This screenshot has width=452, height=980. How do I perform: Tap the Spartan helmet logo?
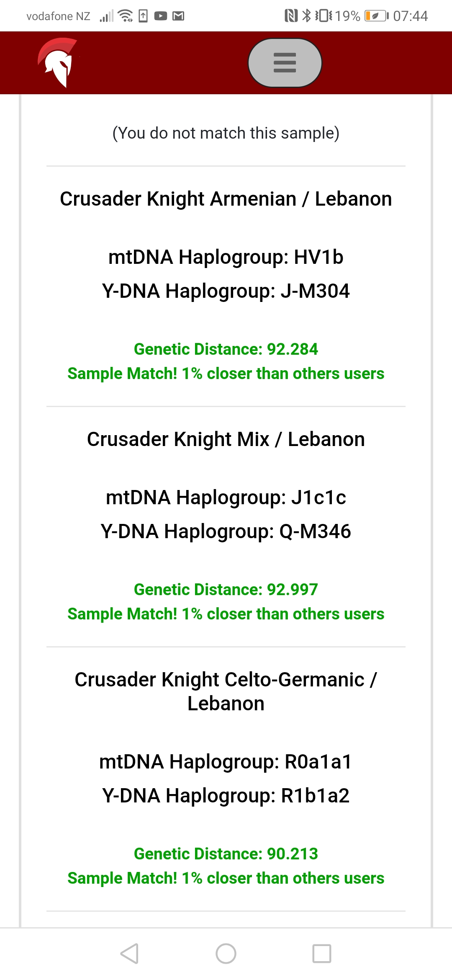click(58, 62)
